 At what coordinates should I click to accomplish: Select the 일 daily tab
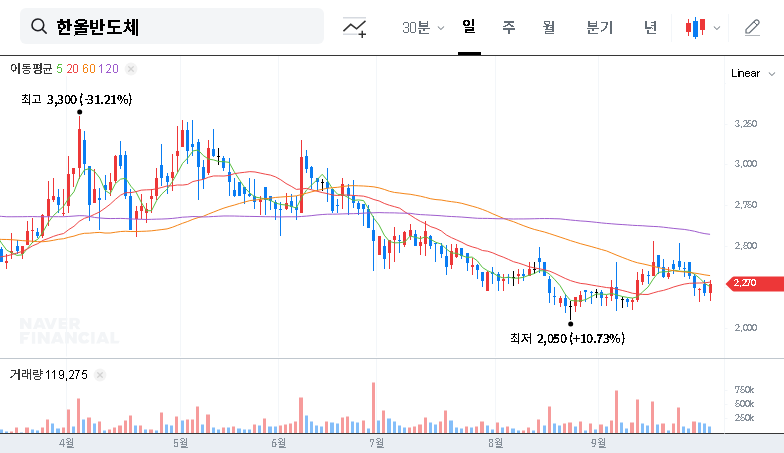469,27
